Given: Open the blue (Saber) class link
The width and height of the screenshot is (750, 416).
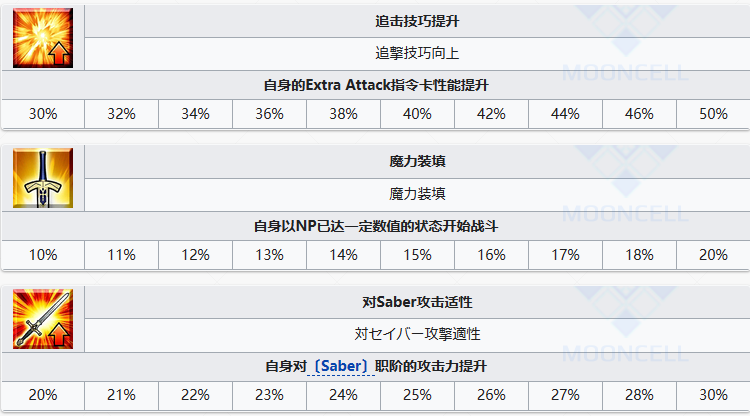Looking at the screenshot, I should (x=341, y=367).
